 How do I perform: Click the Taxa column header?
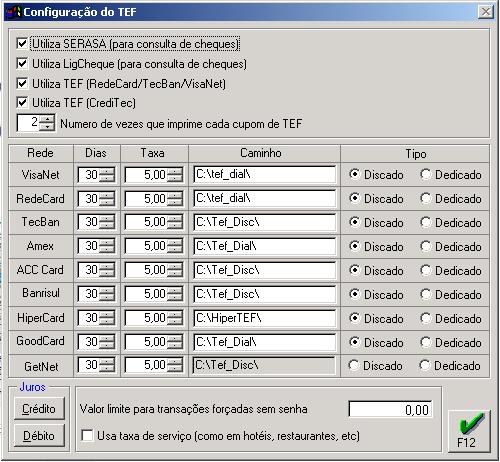[152, 153]
